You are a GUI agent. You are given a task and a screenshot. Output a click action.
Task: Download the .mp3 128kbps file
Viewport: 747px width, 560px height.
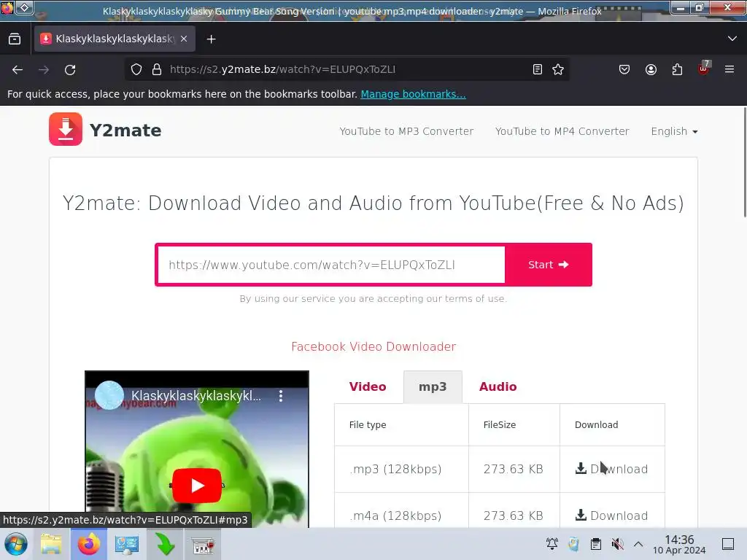612,469
